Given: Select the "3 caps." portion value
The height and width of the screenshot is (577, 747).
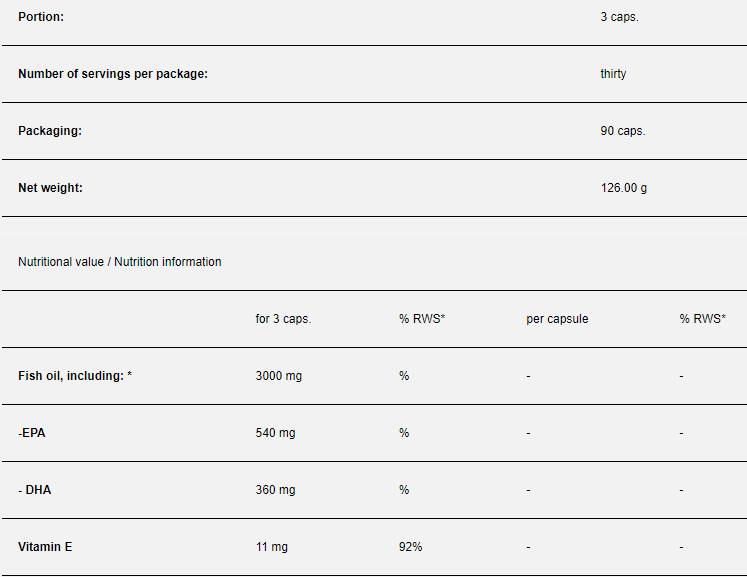Looking at the screenshot, I should point(619,17).
